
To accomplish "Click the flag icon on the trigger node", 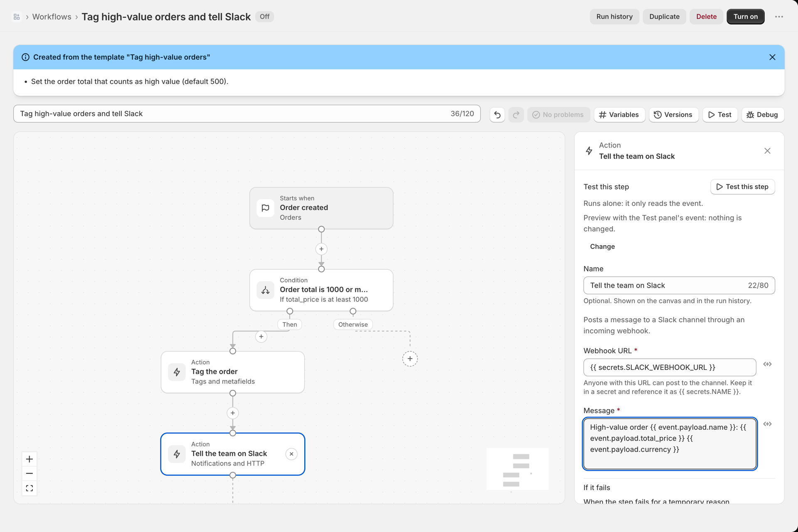I will pyautogui.click(x=265, y=208).
